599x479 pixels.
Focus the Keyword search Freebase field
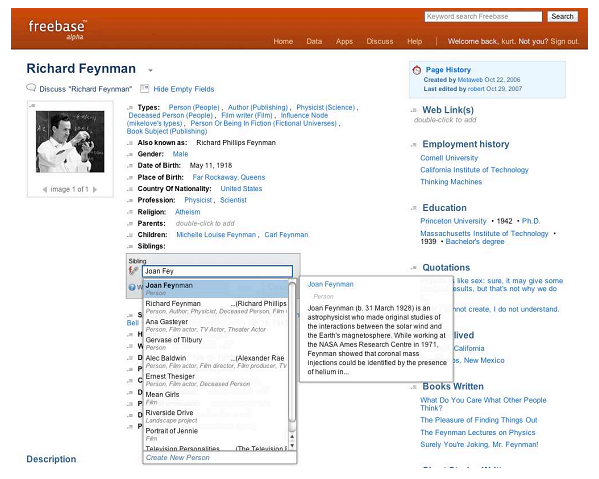(483, 16)
